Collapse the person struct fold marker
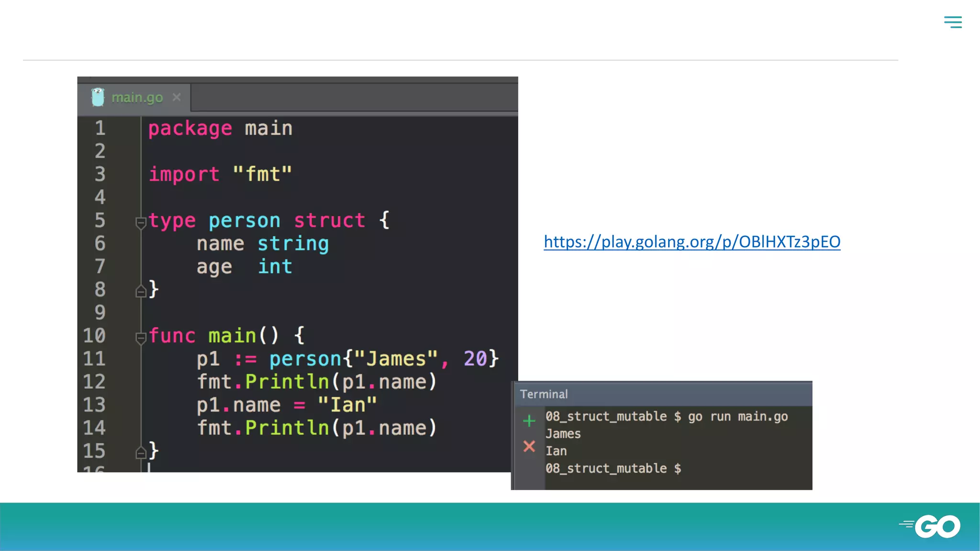Image resolution: width=980 pixels, height=551 pixels. (x=140, y=222)
